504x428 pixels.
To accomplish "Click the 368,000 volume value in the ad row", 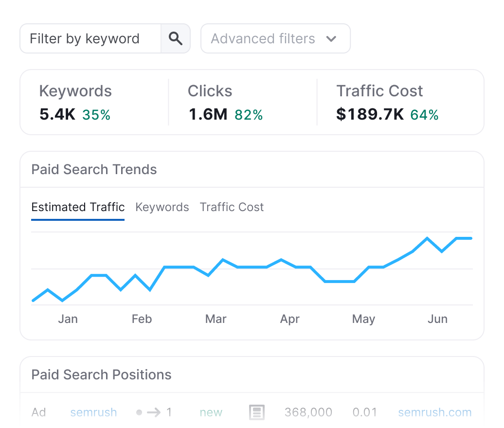I will (308, 412).
